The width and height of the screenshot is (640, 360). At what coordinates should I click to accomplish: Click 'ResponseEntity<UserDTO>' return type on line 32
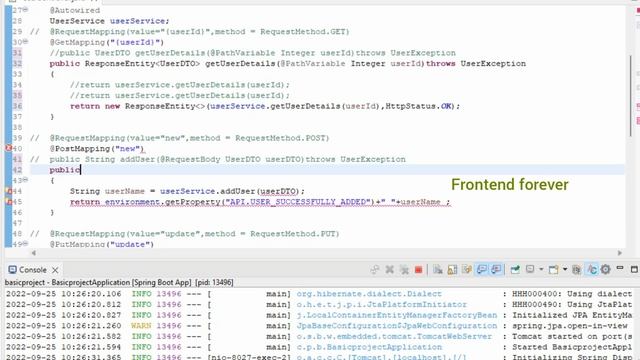coord(143,63)
